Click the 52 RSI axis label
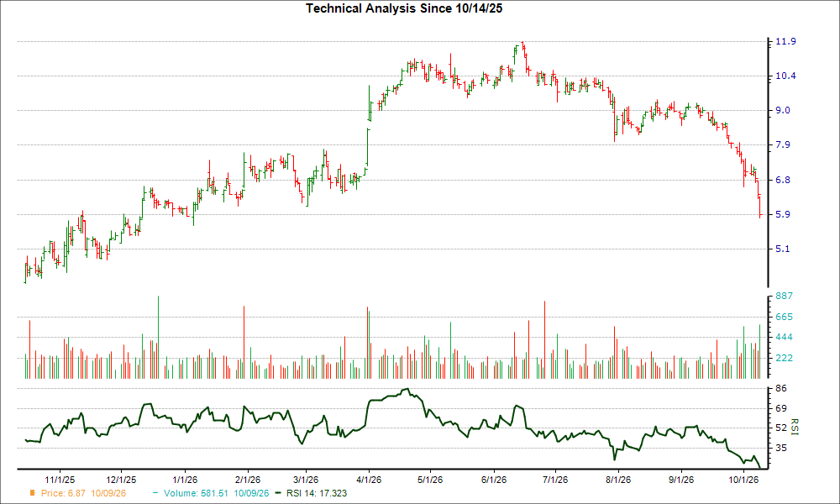 coord(781,428)
